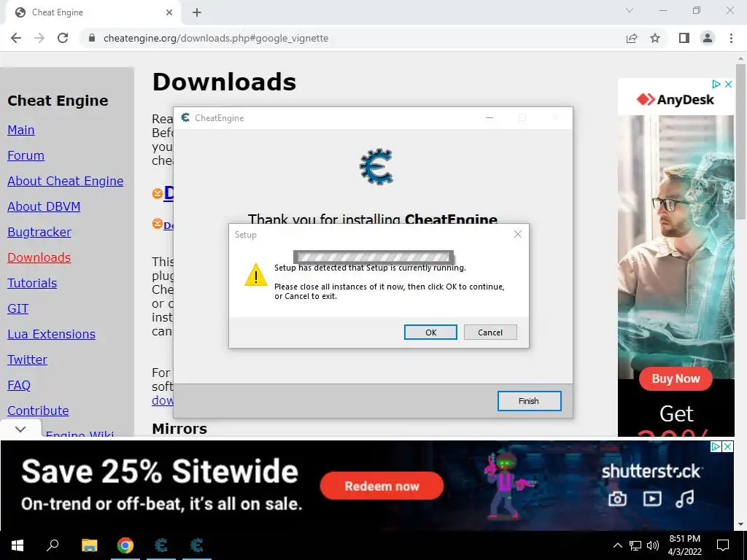Open the Twitter link

click(27, 359)
